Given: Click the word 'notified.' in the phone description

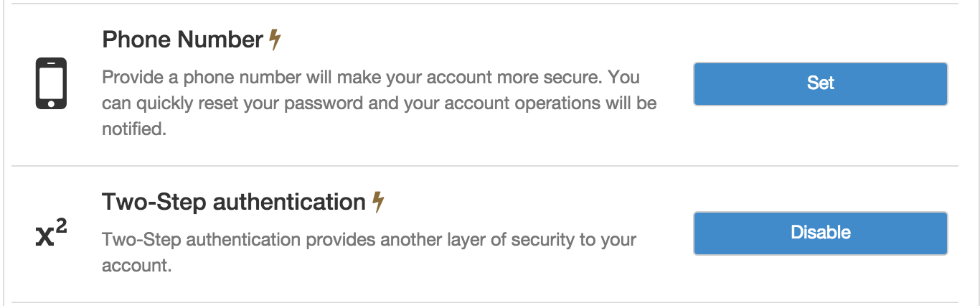Looking at the screenshot, I should (134, 129).
